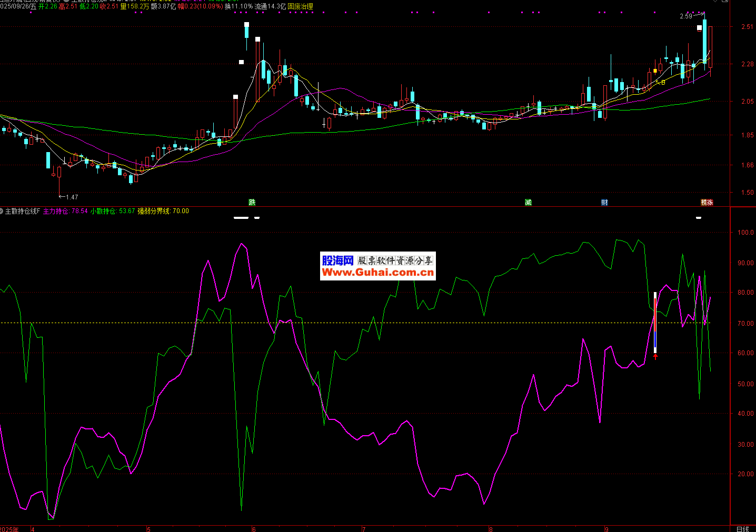Open settings circle icon beside 主散持仓线F
This screenshot has width=756, height=532.
(x=2, y=211)
